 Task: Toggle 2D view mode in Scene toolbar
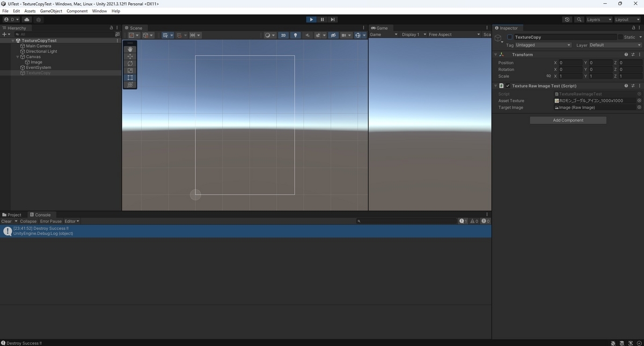(x=283, y=35)
